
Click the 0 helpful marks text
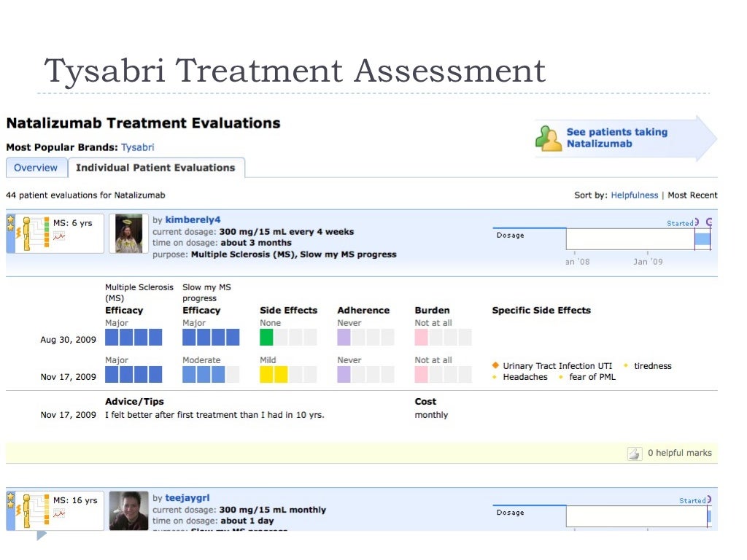pos(679,453)
